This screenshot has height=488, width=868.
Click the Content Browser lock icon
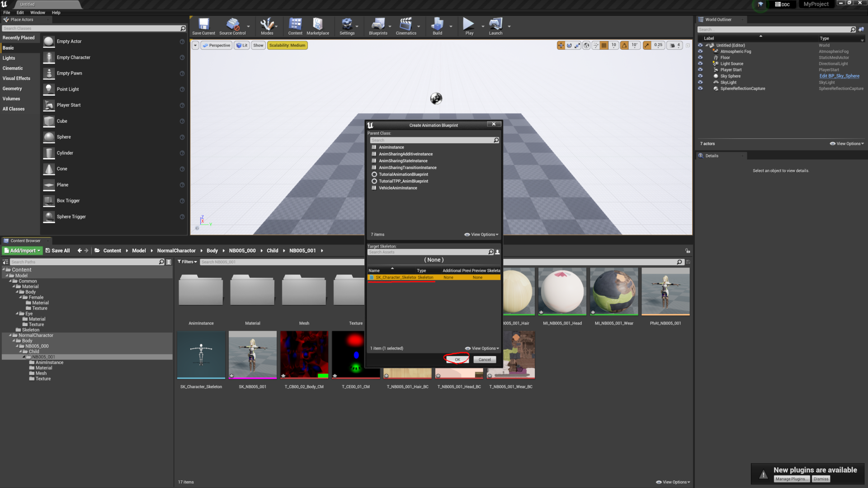click(x=688, y=251)
